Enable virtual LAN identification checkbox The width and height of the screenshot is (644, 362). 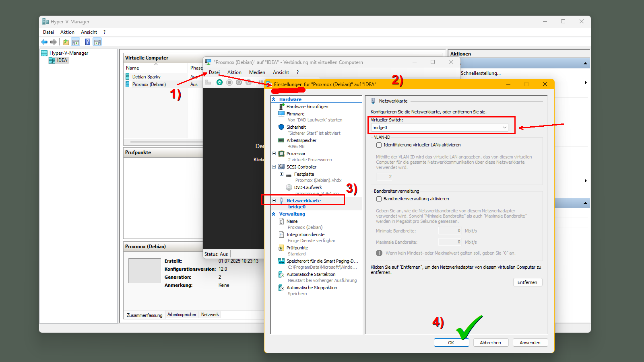pyautogui.click(x=379, y=145)
